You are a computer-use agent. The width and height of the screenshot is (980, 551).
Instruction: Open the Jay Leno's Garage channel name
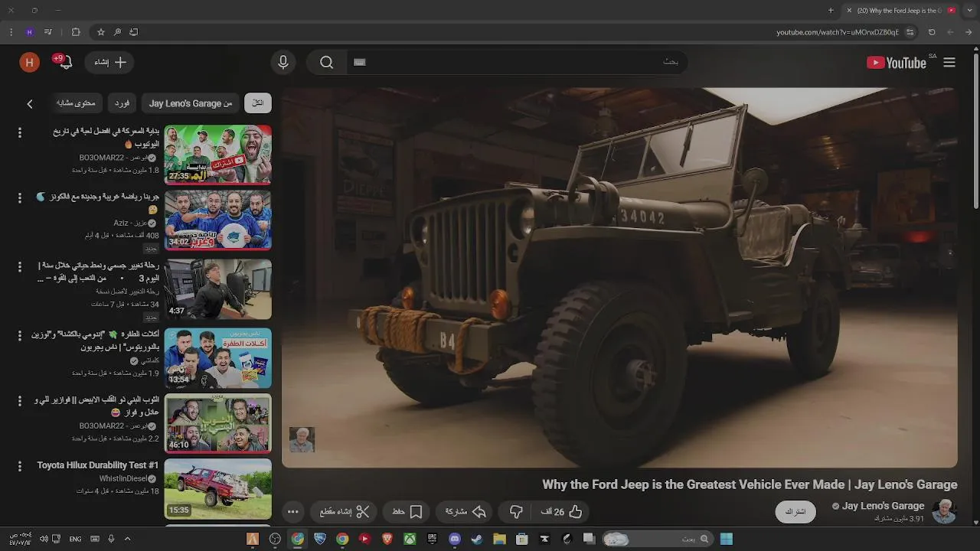click(883, 506)
